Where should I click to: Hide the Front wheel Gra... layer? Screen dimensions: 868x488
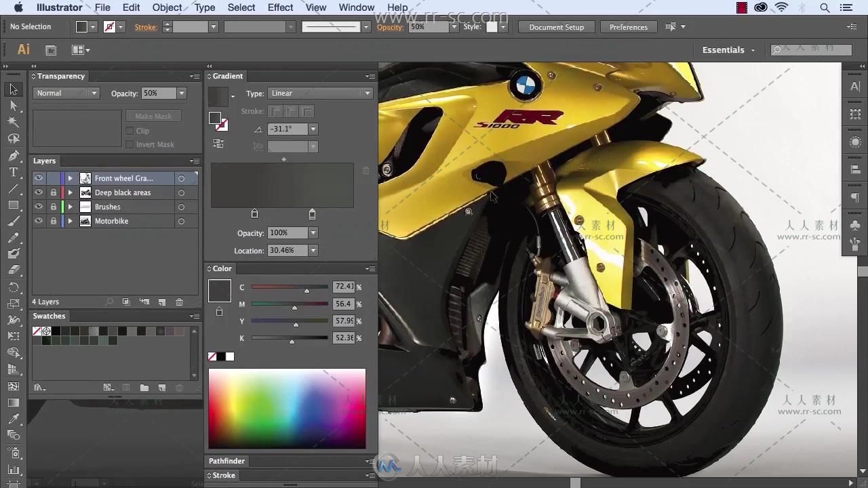[39, 178]
